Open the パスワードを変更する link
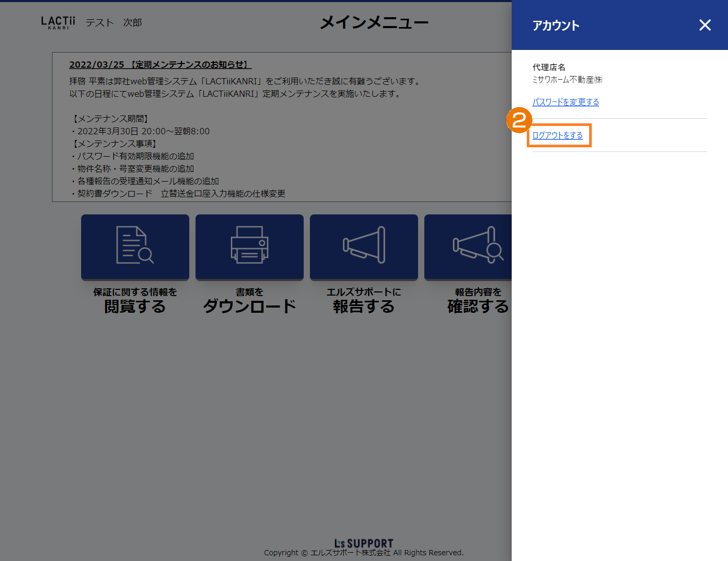Viewport: 728px width, 561px height. [x=565, y=102]
